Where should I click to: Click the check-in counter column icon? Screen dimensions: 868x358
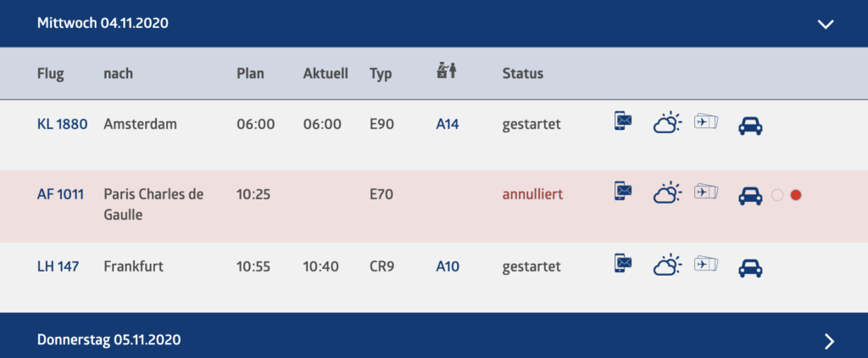click(x=446, y=72)
